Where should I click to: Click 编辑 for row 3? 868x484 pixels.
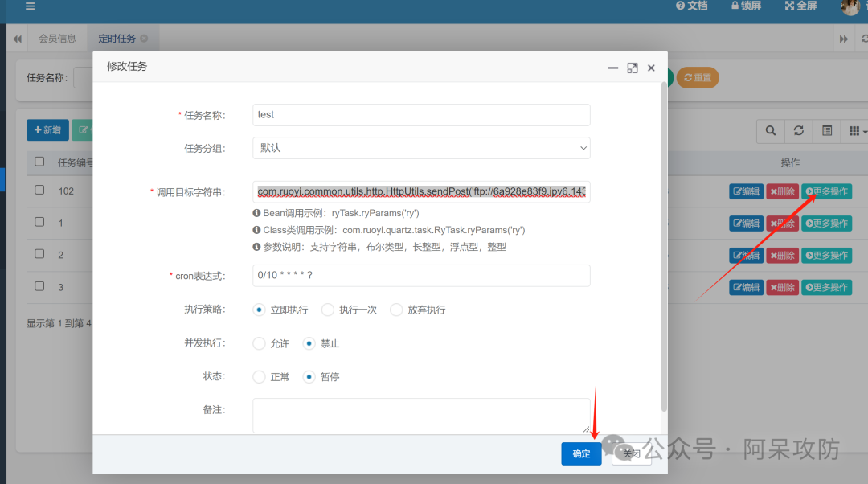(746, 287)
